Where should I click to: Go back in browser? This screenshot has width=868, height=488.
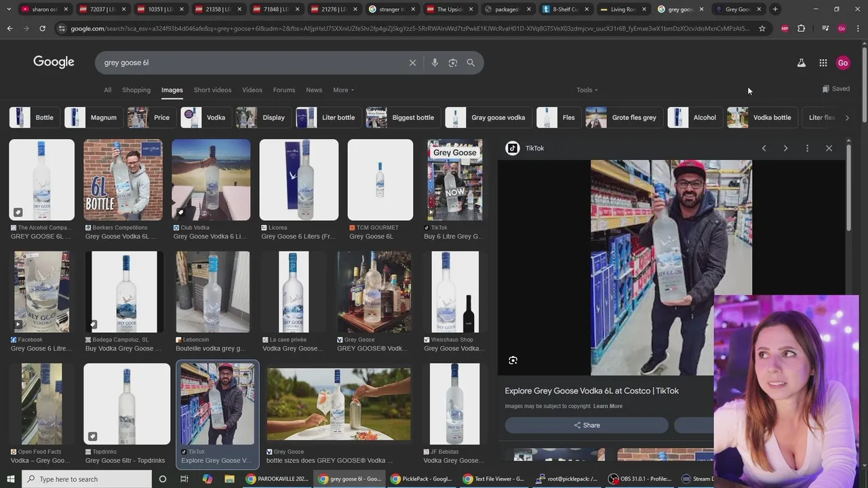click(x=9, y=28)
